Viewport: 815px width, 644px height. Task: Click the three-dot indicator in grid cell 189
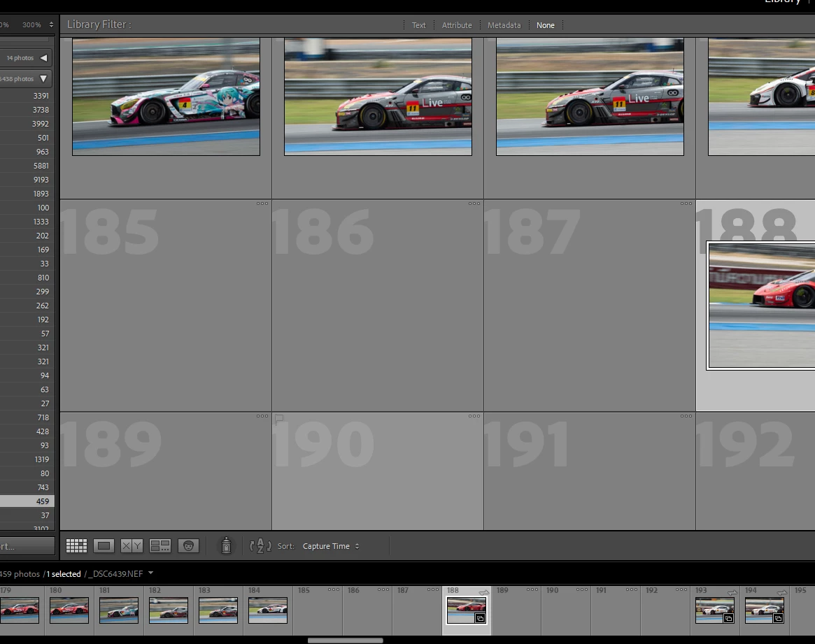coord(262,416)
